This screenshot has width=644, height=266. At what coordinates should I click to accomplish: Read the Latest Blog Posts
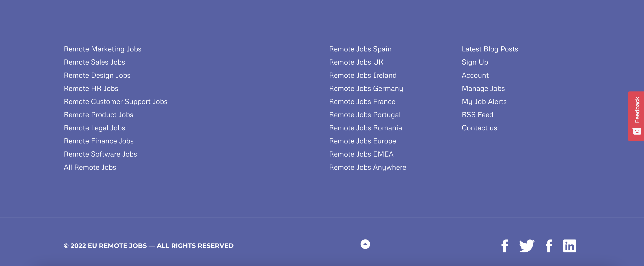490,49
